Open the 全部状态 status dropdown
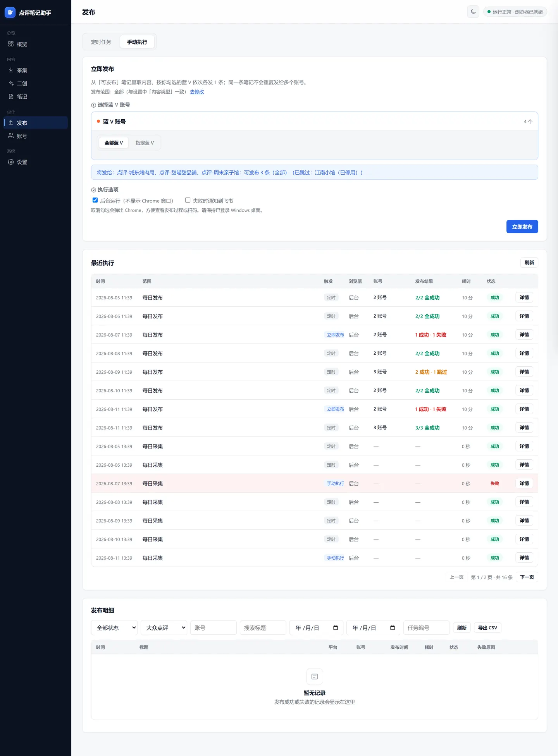The width and height of the screenshot is (558, 756). click(114, 628)
